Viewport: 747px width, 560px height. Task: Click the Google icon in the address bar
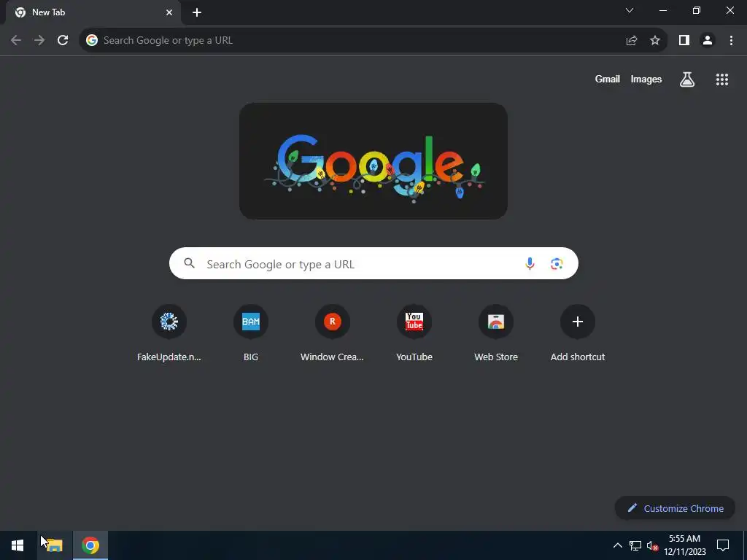coord(92,41)
